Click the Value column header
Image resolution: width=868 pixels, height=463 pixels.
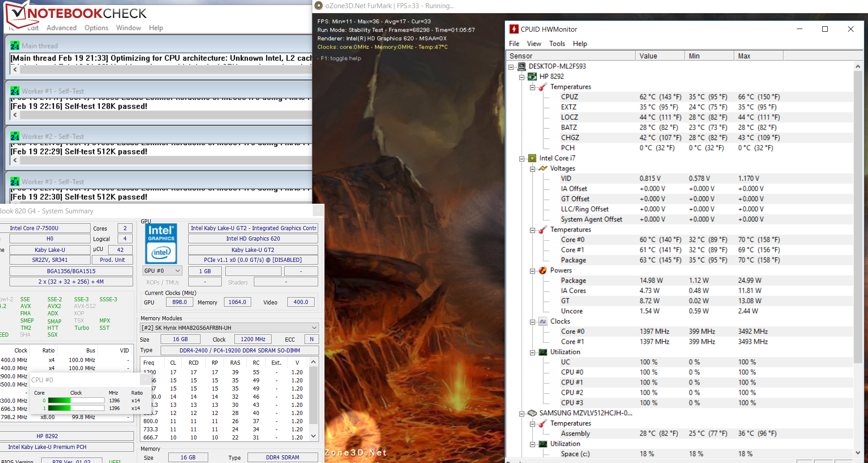[660, 56]
